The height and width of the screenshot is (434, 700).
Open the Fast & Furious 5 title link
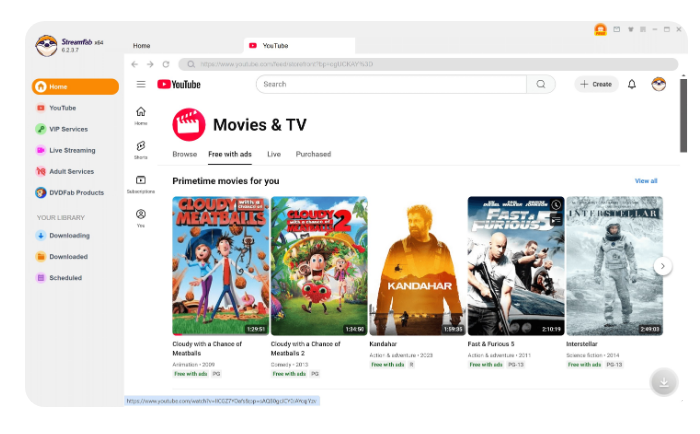[491, 344]
